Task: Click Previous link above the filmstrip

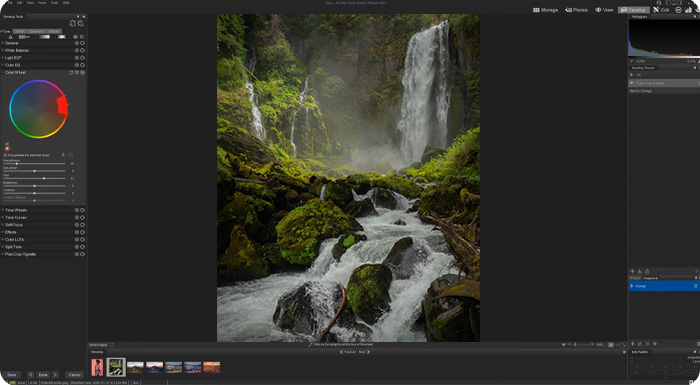Action: (348, 352)
